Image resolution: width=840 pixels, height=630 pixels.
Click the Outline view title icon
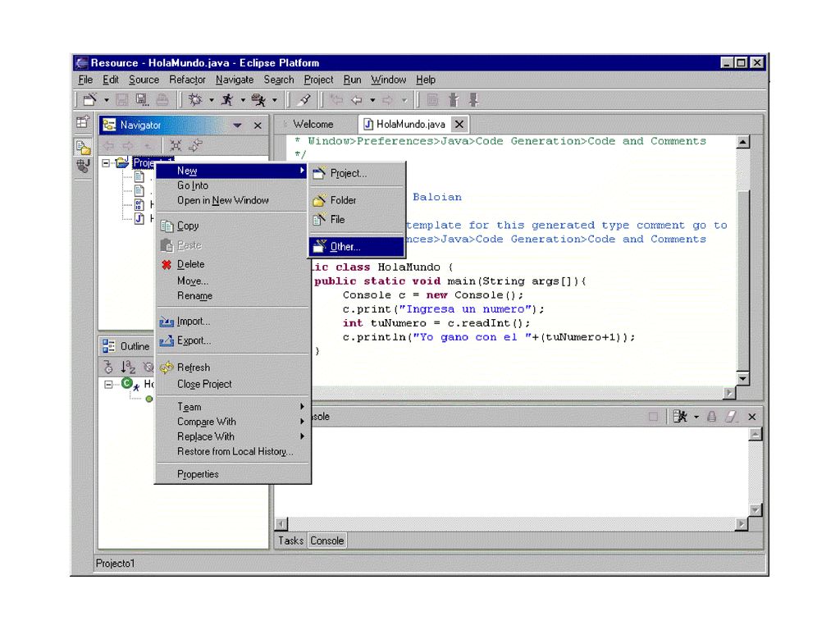click(x=109, y=346)
